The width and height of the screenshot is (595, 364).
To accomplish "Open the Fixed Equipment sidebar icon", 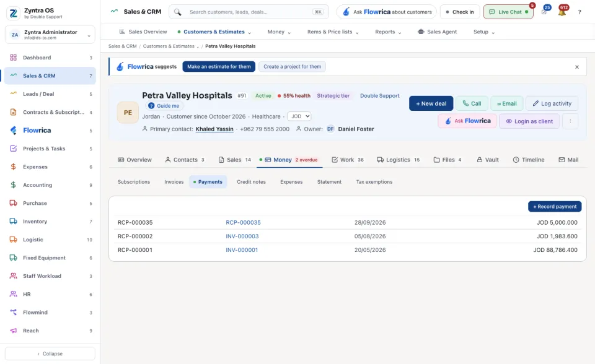I will tap(13, 258).
